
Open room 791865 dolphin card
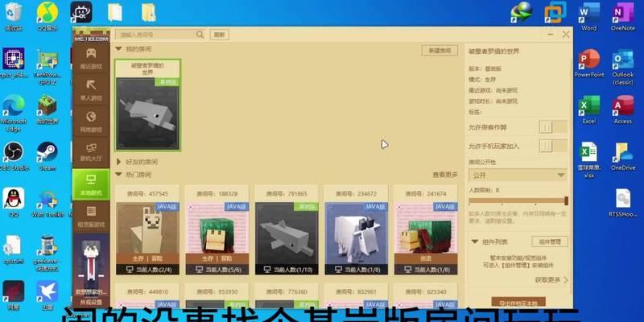[287, 229]
